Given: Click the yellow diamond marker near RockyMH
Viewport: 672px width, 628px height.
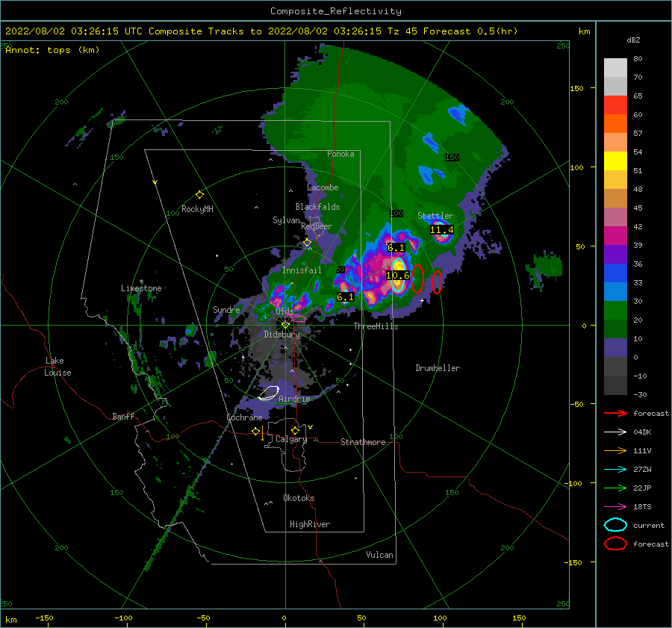Looking at the screenshot, I should click(x=199, y=195).
